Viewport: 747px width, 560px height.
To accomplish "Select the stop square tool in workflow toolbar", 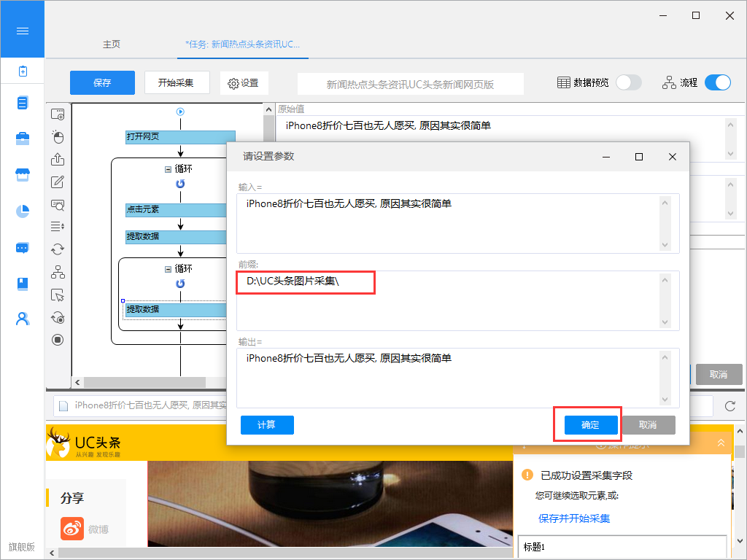I will coord(58,340).
